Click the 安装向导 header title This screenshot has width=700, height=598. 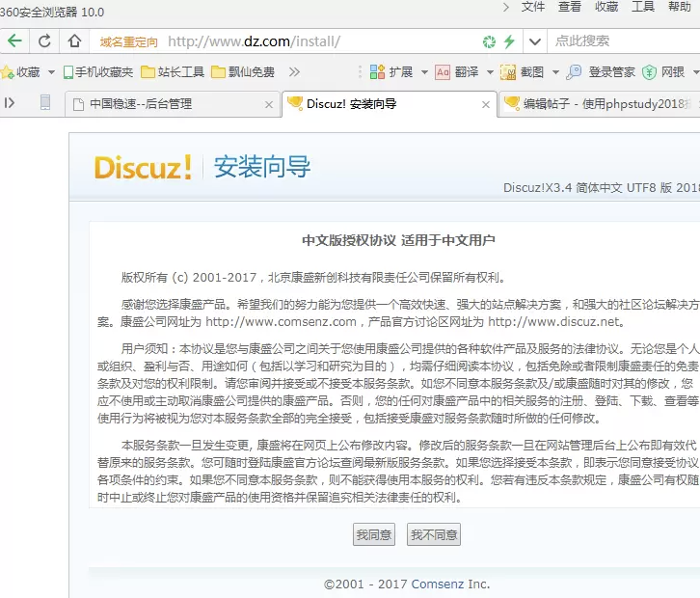262,167
